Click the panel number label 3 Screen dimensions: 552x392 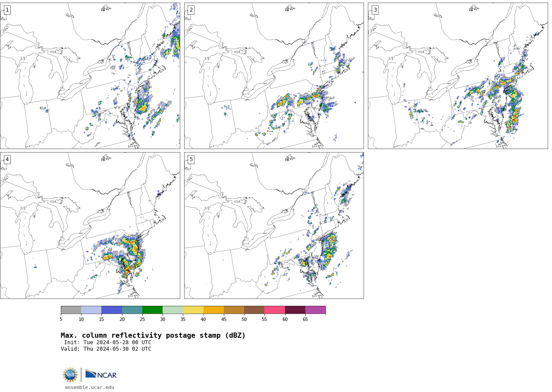click(375, 10)
